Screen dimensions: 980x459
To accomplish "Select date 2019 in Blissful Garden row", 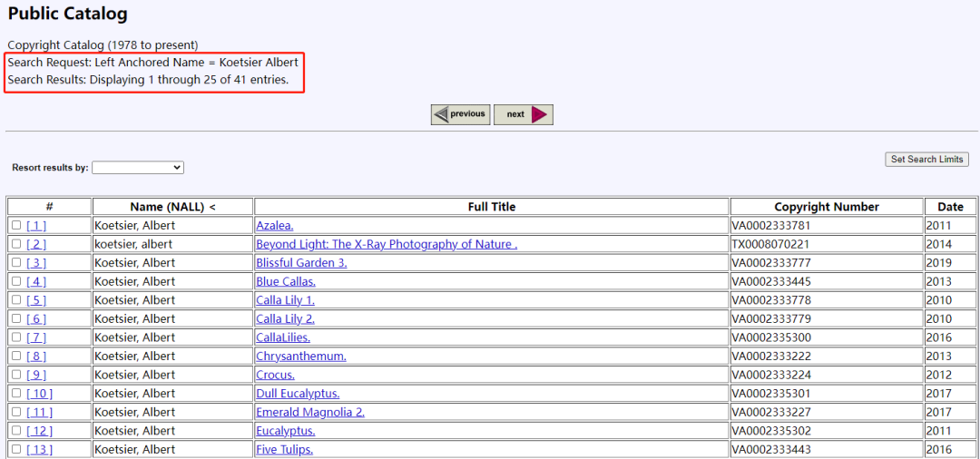I will pyautogui.click(x=939, y=263).
